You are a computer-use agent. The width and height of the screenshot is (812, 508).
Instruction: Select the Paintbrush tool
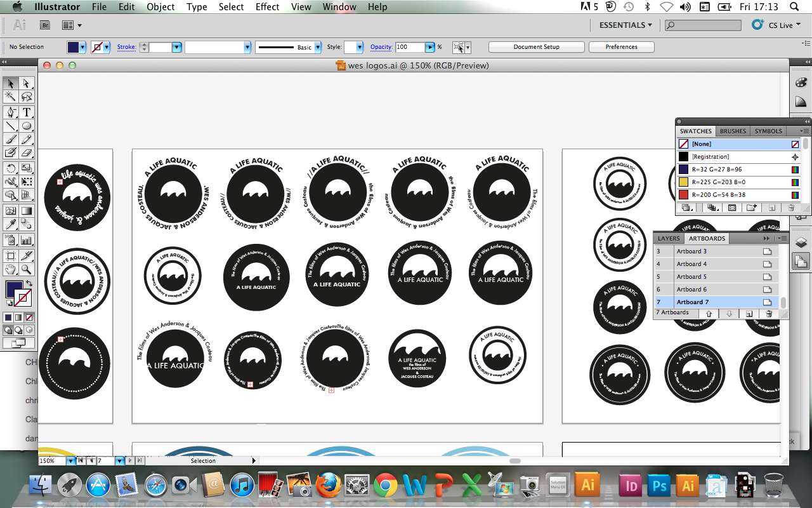pos(11,139)
